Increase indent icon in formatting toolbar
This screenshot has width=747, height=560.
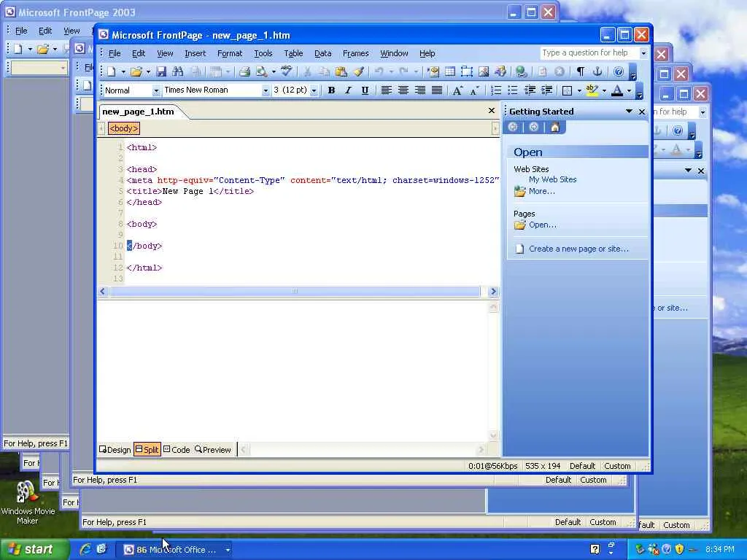click(547, 90)
